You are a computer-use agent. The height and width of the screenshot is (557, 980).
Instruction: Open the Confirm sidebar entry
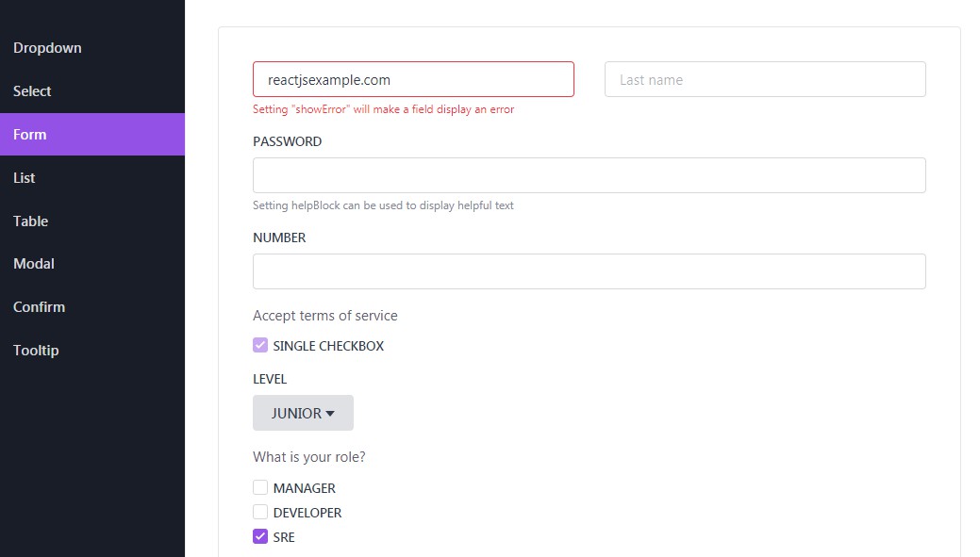pos(40,307)
